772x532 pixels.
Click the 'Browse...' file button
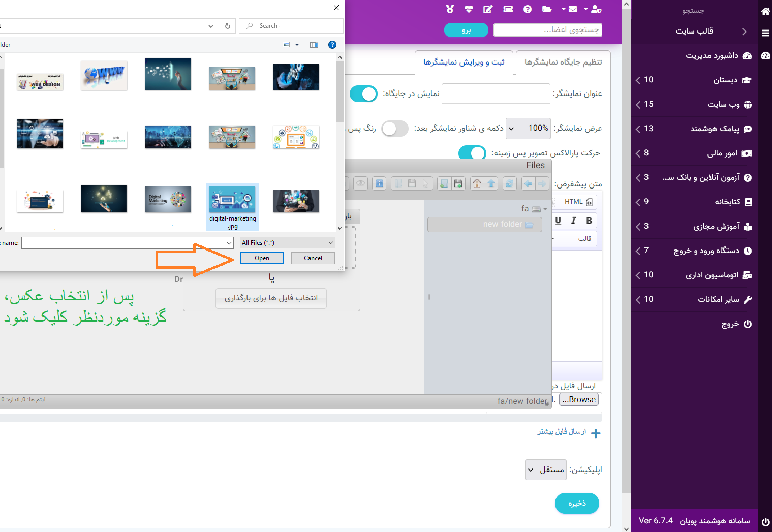[x=579, y=400]
